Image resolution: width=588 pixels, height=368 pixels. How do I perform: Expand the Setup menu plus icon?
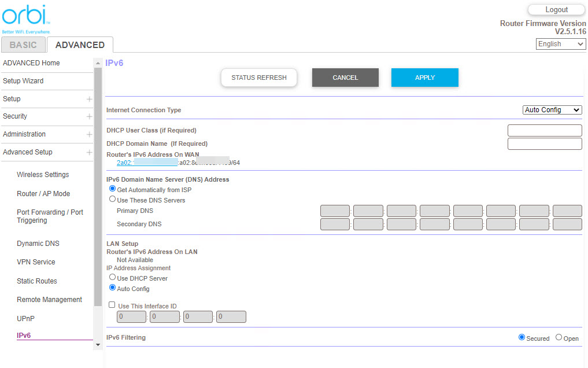coord(89,99)
